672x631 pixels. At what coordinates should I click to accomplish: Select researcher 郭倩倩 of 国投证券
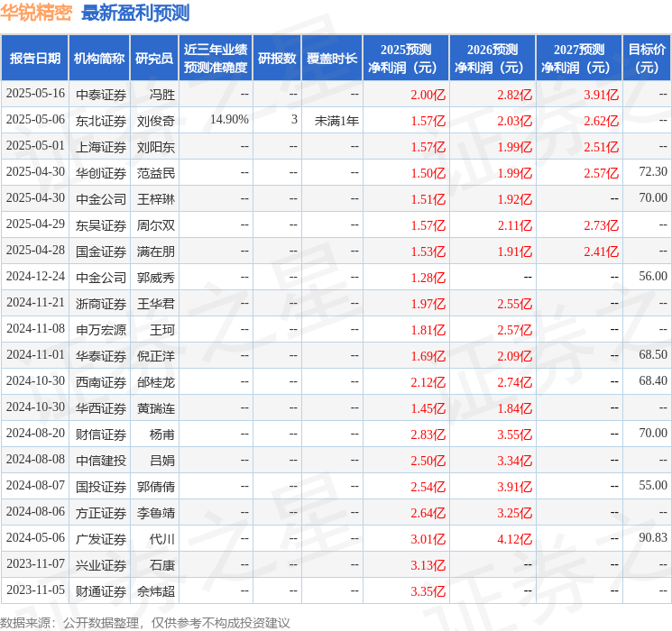point(155,487)
